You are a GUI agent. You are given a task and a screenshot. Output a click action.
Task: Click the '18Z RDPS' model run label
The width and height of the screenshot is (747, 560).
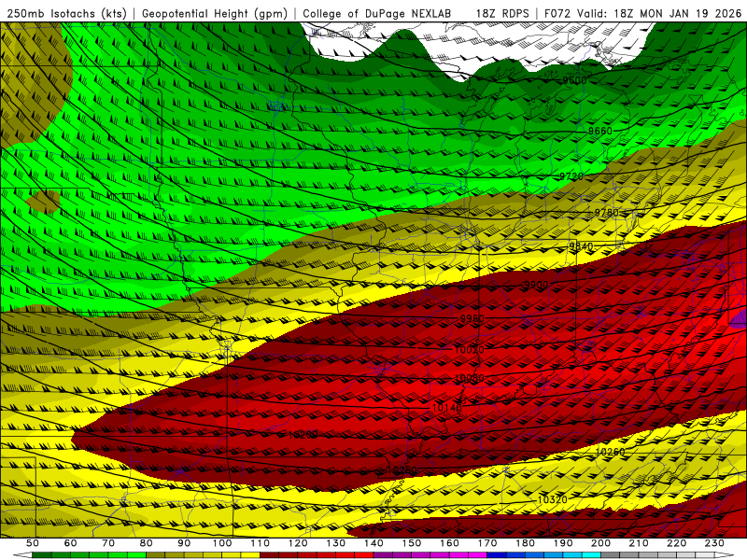pos(502,14)
